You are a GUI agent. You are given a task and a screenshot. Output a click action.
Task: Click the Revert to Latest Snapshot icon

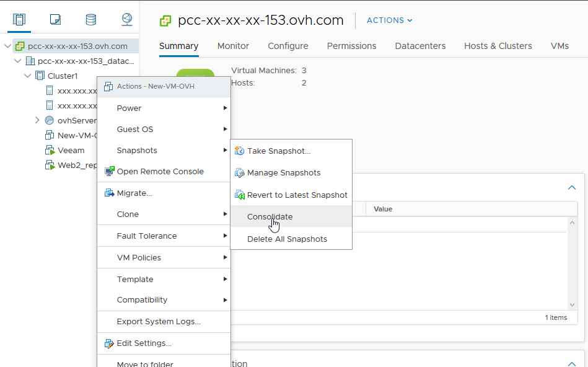(x=239, y=195)
